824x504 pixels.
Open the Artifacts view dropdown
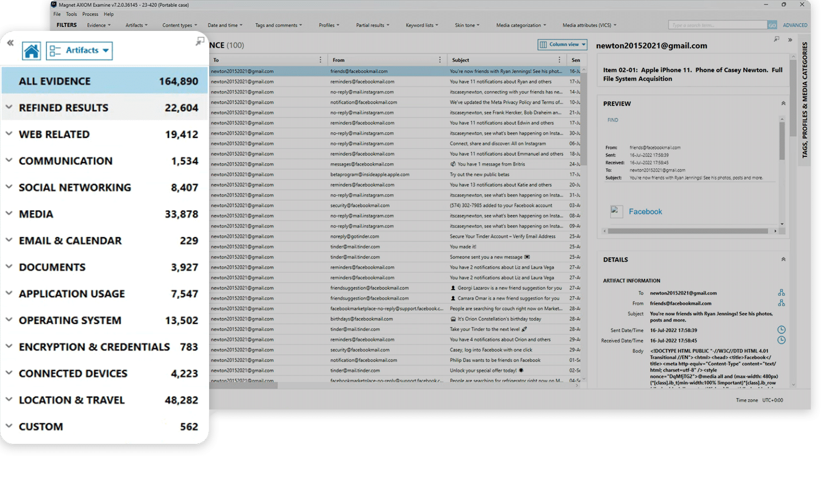tap(79, 50)
